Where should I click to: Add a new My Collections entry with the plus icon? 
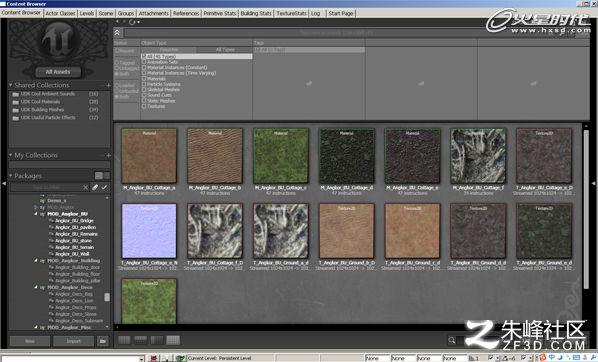108,155
